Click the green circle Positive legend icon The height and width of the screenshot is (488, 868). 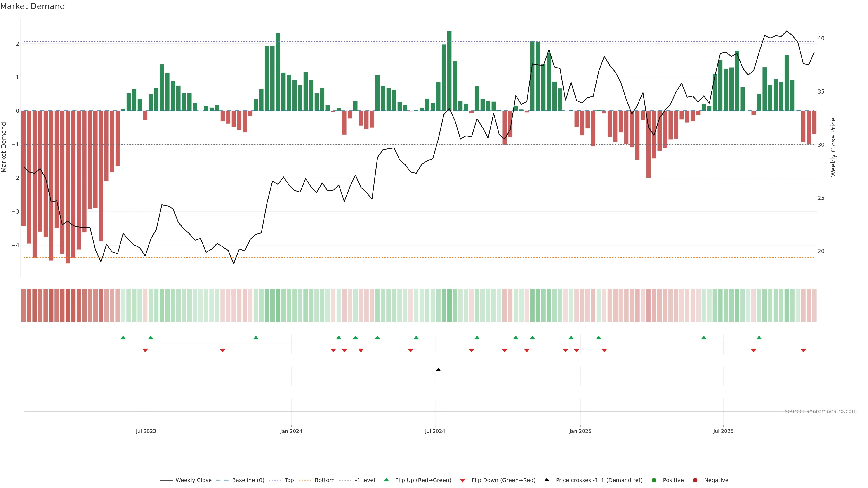click(654, 480)
